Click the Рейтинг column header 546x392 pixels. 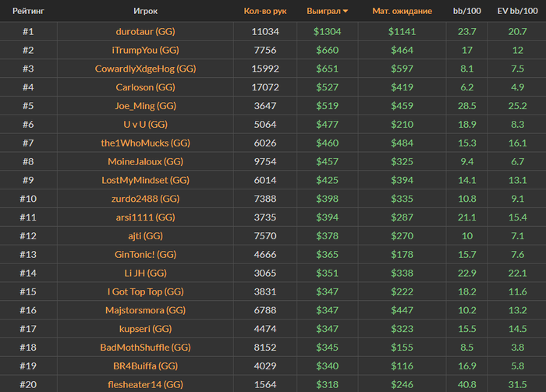pyautogui.click(x=27, y=12)
